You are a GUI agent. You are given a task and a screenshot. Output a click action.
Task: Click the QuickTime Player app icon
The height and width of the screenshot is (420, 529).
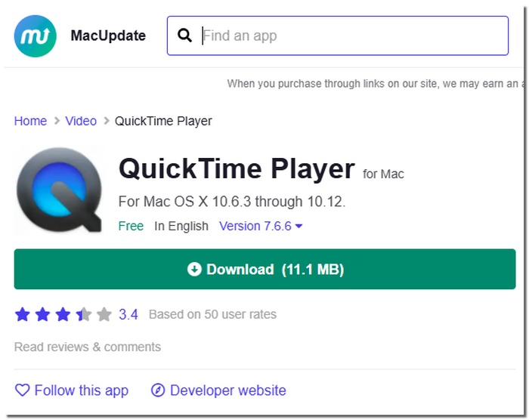click(x=60, y=190)
